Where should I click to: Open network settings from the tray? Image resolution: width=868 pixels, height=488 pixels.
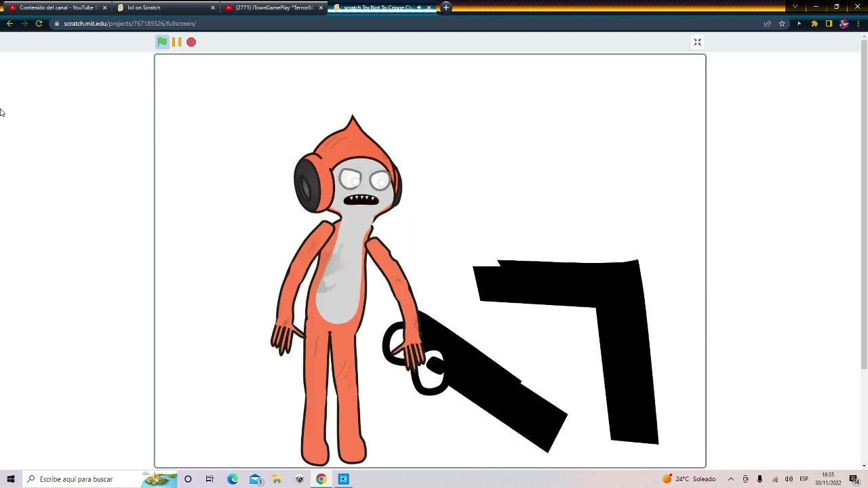[775, 479]
